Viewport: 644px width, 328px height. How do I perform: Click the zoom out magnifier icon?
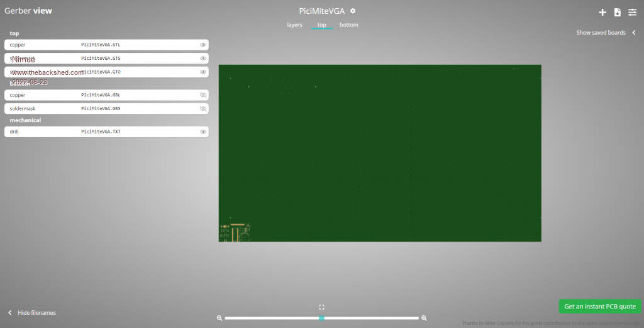tap(219, 318)
